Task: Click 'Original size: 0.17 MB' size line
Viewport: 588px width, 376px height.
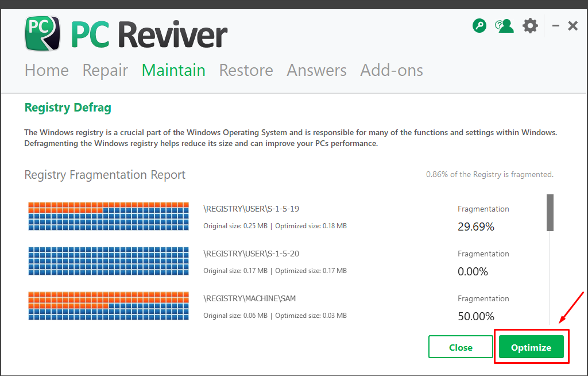Action: pos(275,270)
